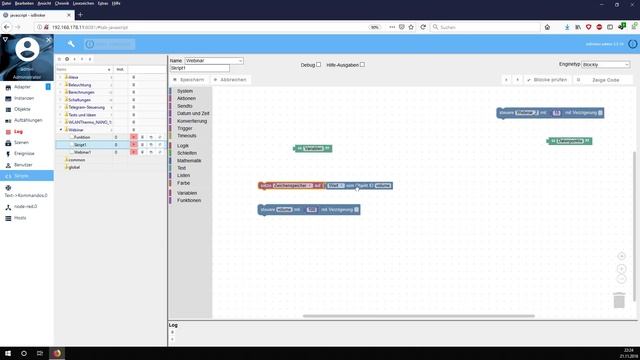The width and height of the screenshot is (640, 360).
Task: Expand the Telegram-Steuerung folder
Action: click(61, 107)
